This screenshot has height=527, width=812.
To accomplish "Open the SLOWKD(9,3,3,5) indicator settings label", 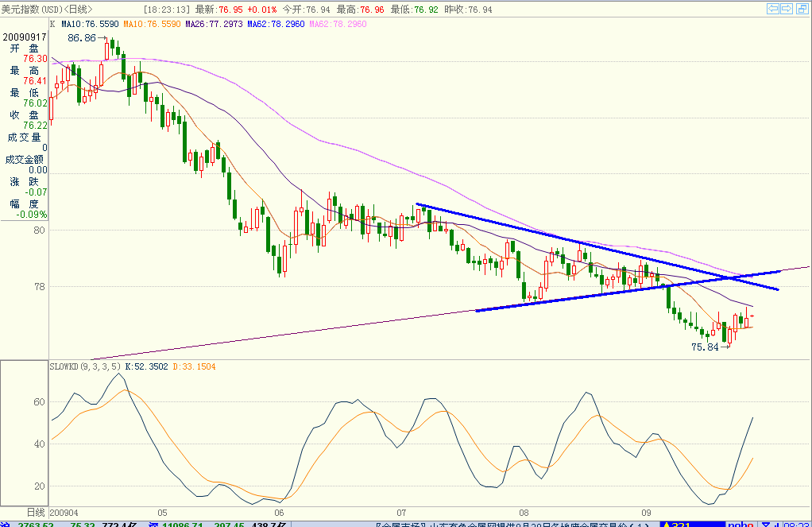I will pyautogui.click(x=86, y=366).
